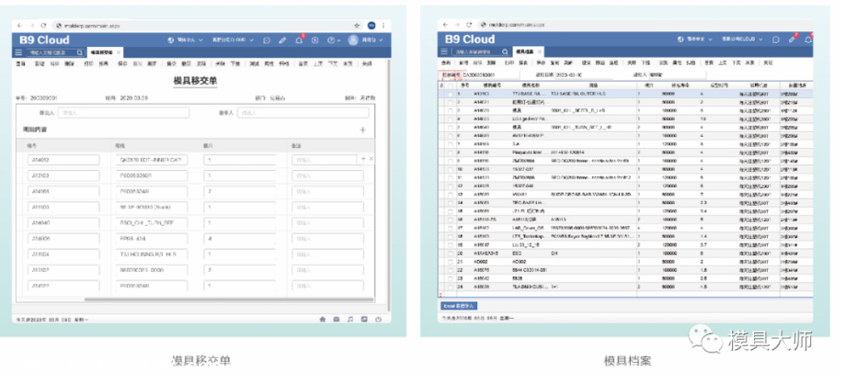The image size is (868, 383).
Task: Click the home icon in left window status bar
Action: coord(323,319)
